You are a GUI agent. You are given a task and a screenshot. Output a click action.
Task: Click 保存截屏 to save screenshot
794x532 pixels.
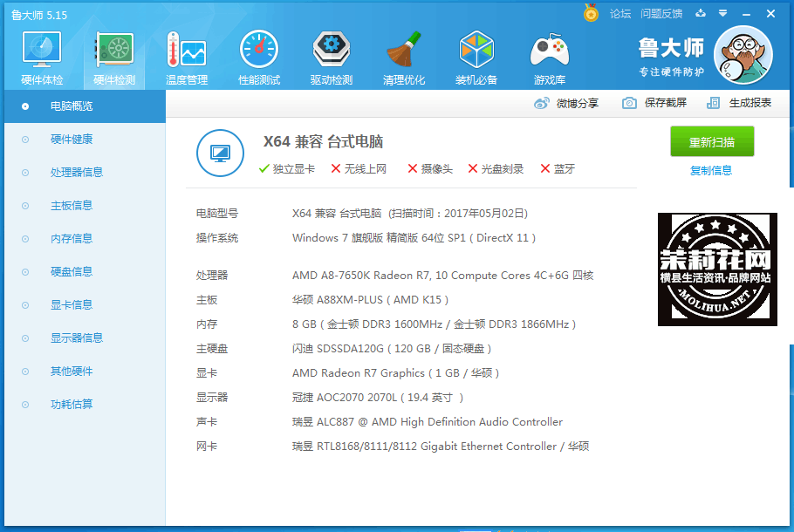(x=654, y=103)
